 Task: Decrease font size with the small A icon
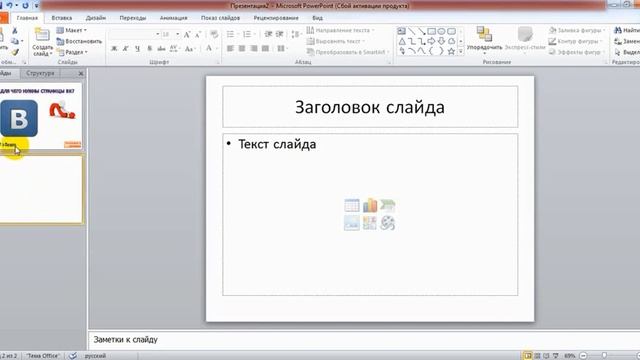pos(198,35)
